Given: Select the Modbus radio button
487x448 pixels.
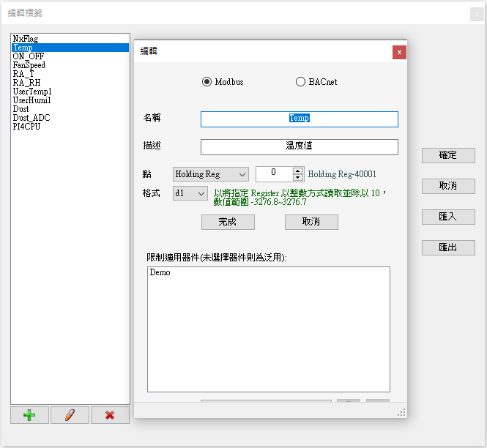Looking at the screenshot, I should point(207,82).
